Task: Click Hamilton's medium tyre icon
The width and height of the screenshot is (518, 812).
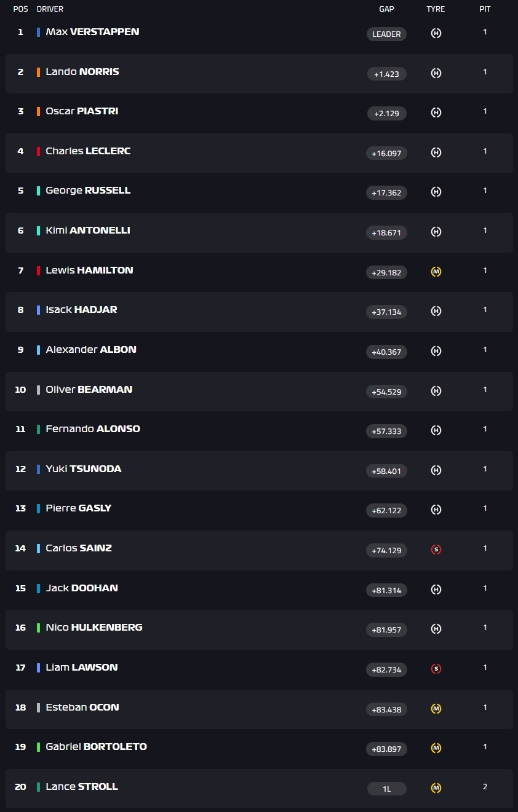Action: coord(436,272)
